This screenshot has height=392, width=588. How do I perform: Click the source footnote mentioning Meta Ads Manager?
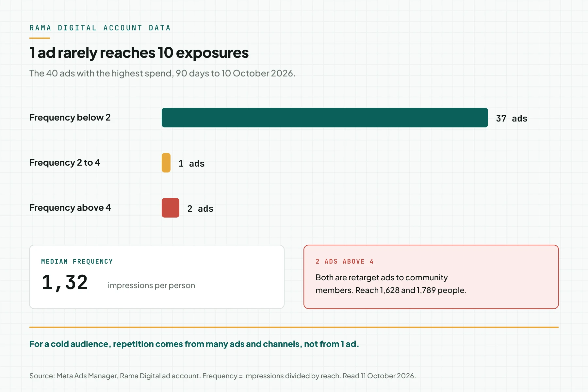(x=222, y=376)
